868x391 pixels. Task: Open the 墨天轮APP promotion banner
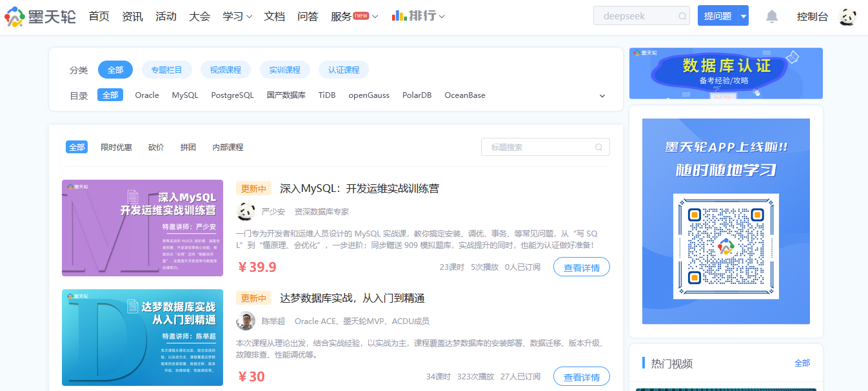[x=726, y=221]
